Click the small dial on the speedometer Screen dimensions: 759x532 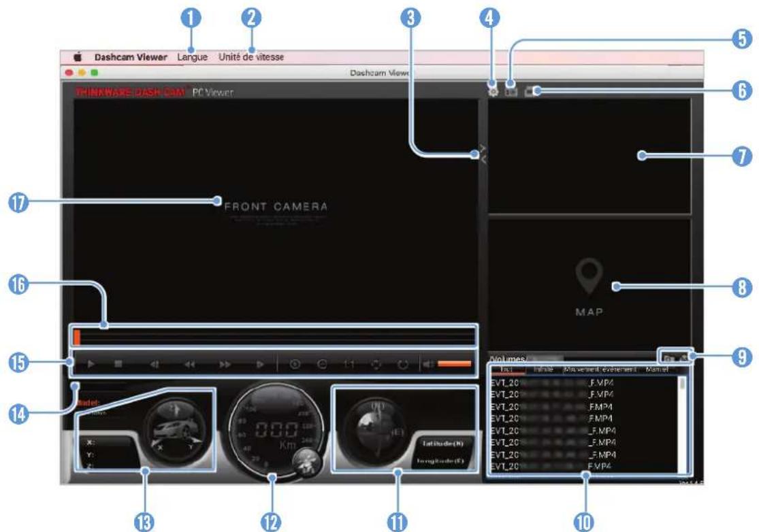(x=306, y=463)
